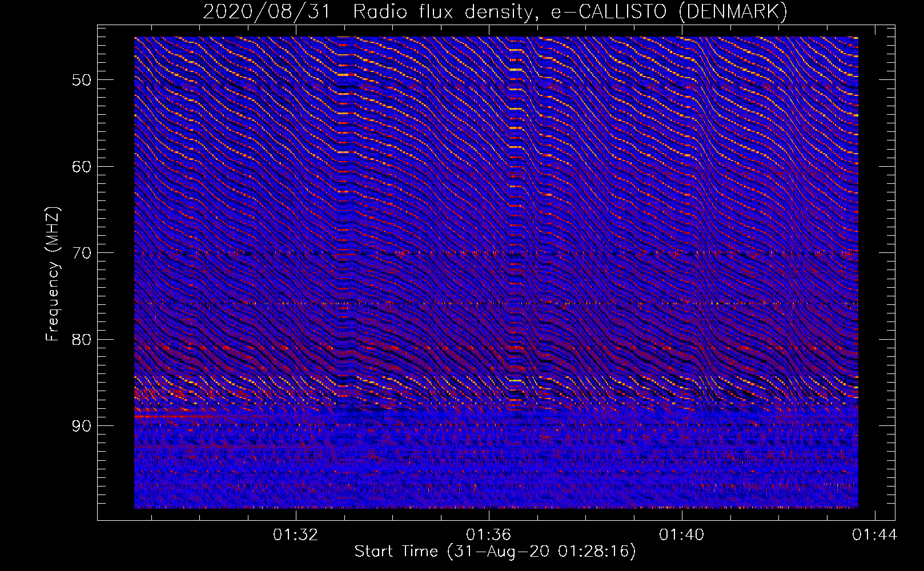Click the 90 frequency tick label
Viewport: 924px width, 571px height.
click(x=82, y=426)
